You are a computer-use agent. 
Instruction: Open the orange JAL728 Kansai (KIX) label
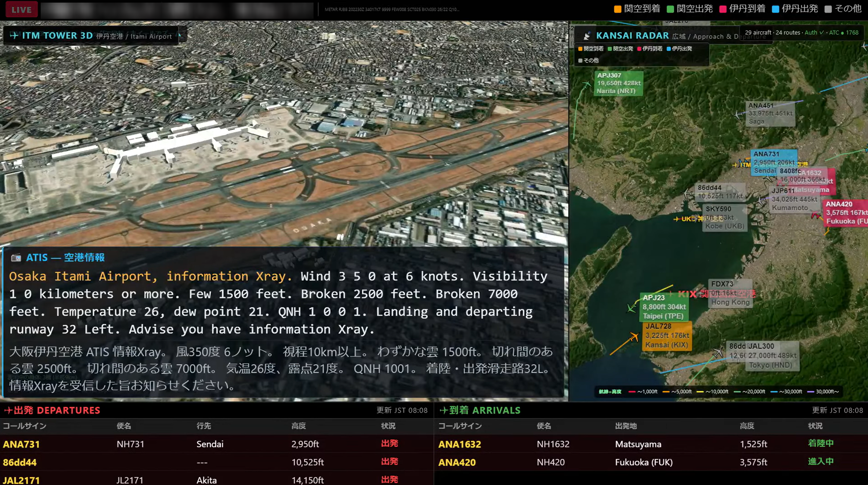667,336
